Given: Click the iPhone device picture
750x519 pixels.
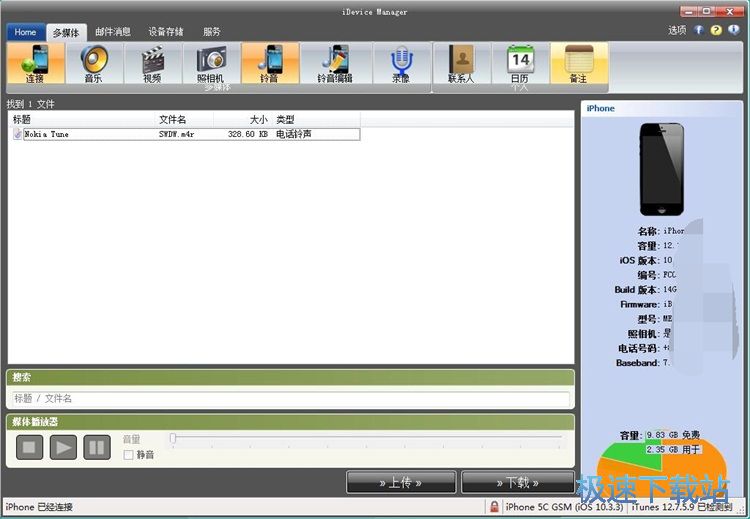Looking at the screenshot, I should (x=662, y=169).
